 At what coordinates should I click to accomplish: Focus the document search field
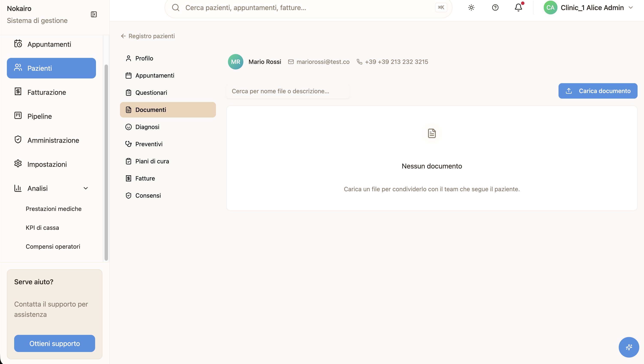(288, 91)
